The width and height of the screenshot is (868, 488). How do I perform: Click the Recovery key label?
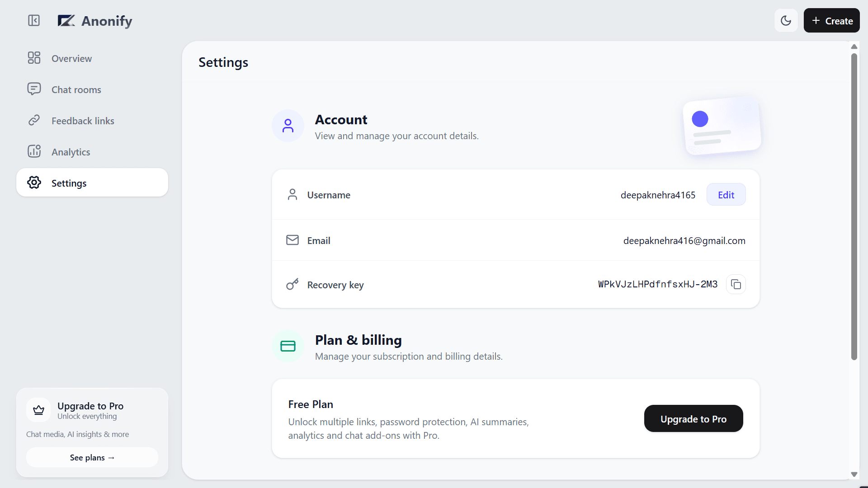(335, 285)
